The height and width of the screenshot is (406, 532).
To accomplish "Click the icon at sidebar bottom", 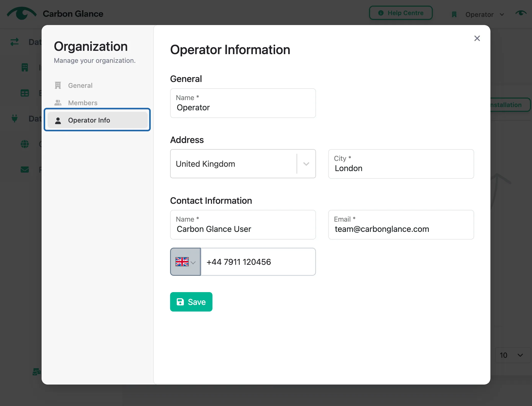I will [x=36, y=372].
